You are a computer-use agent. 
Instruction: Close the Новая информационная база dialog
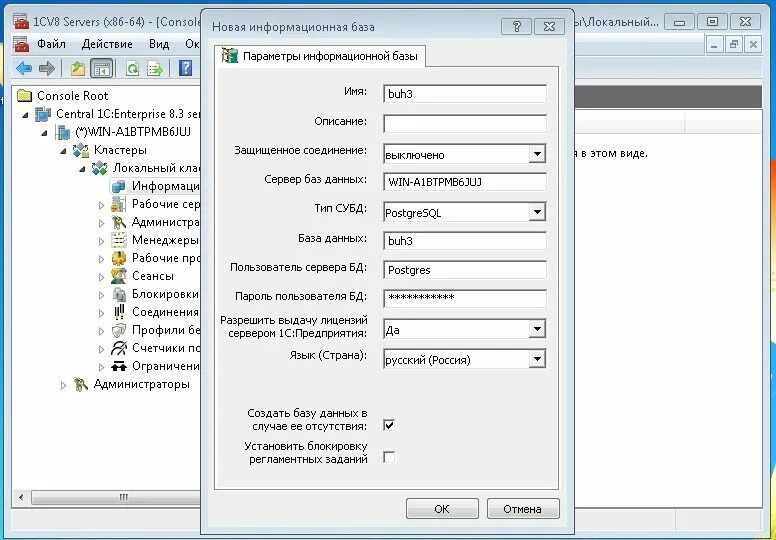(549, 26)
